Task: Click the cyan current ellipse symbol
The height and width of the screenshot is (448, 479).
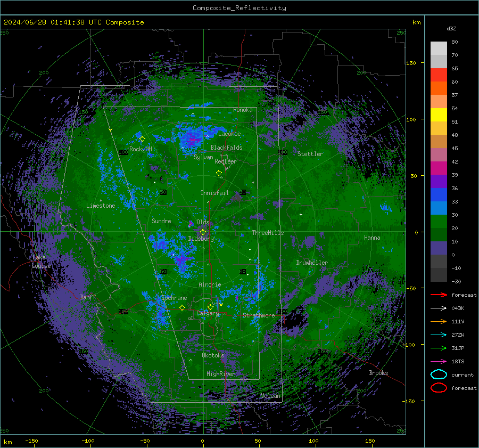Action: tap(439, 374)
